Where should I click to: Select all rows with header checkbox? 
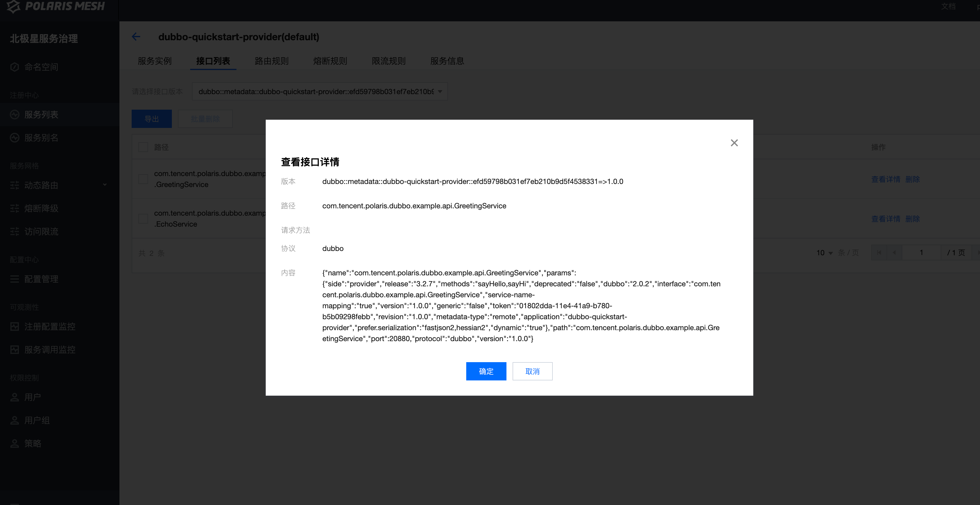[143, 147]
